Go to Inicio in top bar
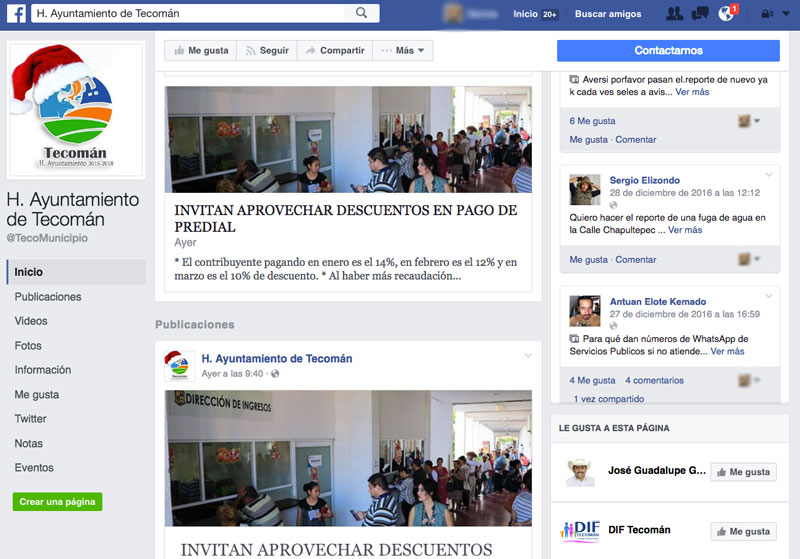The image size is (800, 559). 525,14
